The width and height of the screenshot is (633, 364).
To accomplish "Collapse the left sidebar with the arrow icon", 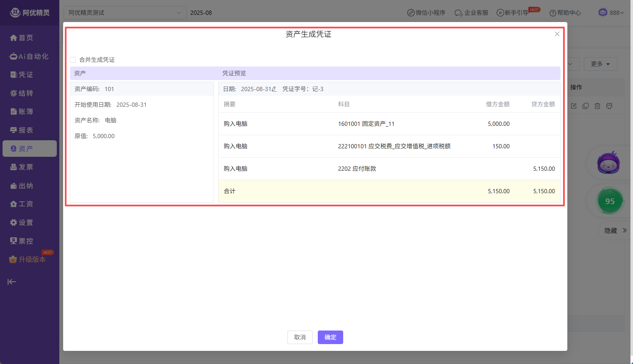I will (12, 282).
